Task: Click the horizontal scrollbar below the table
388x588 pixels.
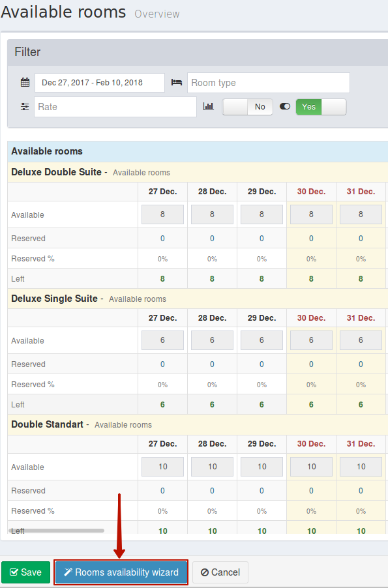Action: coord(56,531)
